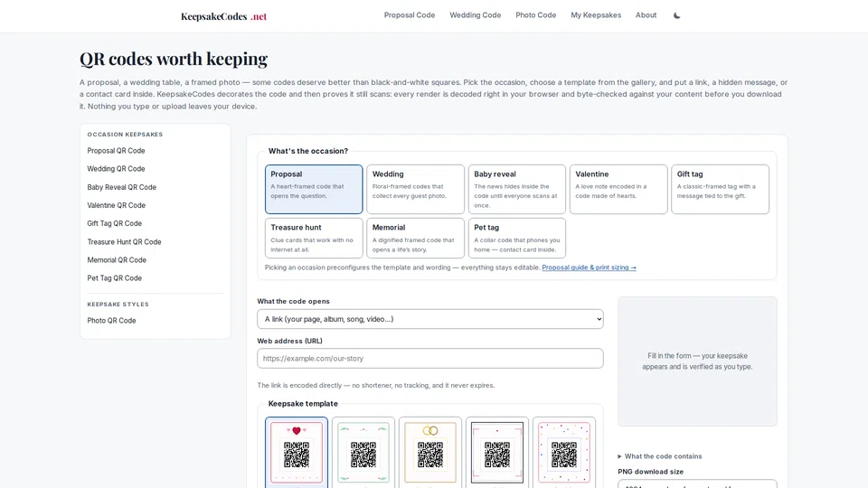Open Proposal Code in the top navigation
The height and width of the screenshot is (488, 868).
pos(410,15)
